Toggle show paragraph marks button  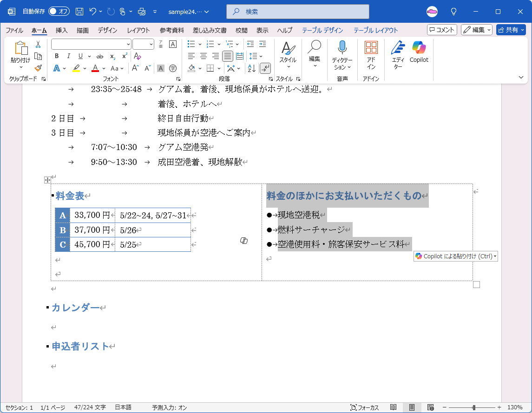[265, 68]
